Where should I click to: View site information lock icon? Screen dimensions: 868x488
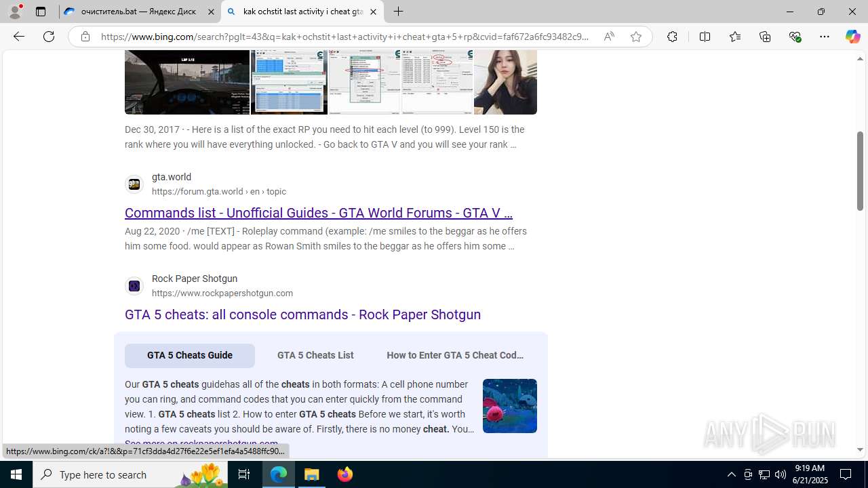tap(85, 37)
